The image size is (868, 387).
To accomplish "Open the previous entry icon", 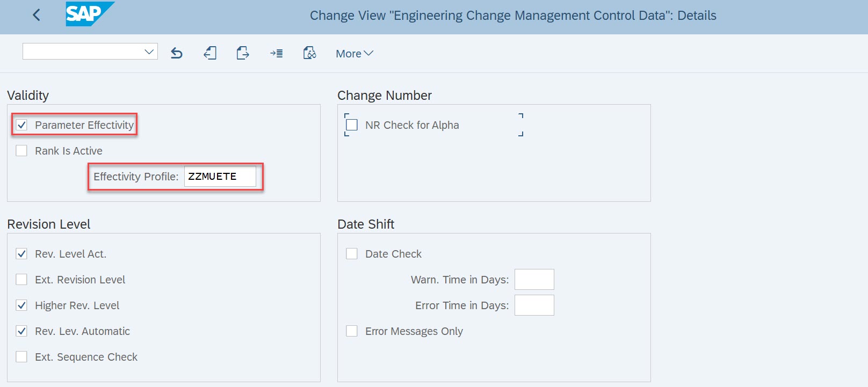I will (x=210, y=53).
